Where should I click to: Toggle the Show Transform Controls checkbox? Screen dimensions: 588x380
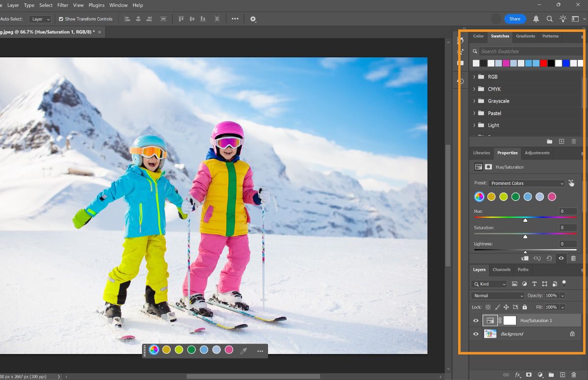pos(61,19)
